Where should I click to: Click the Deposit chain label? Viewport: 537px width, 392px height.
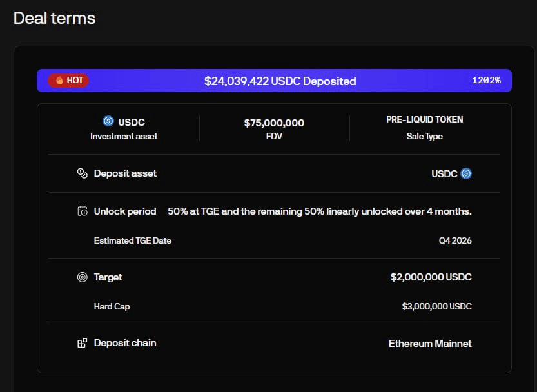125,343
